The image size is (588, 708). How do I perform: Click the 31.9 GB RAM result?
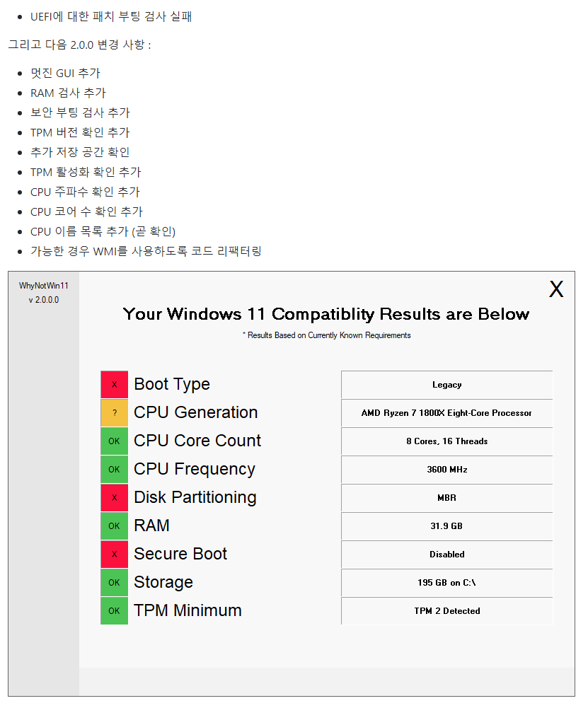tap(447, 526)
